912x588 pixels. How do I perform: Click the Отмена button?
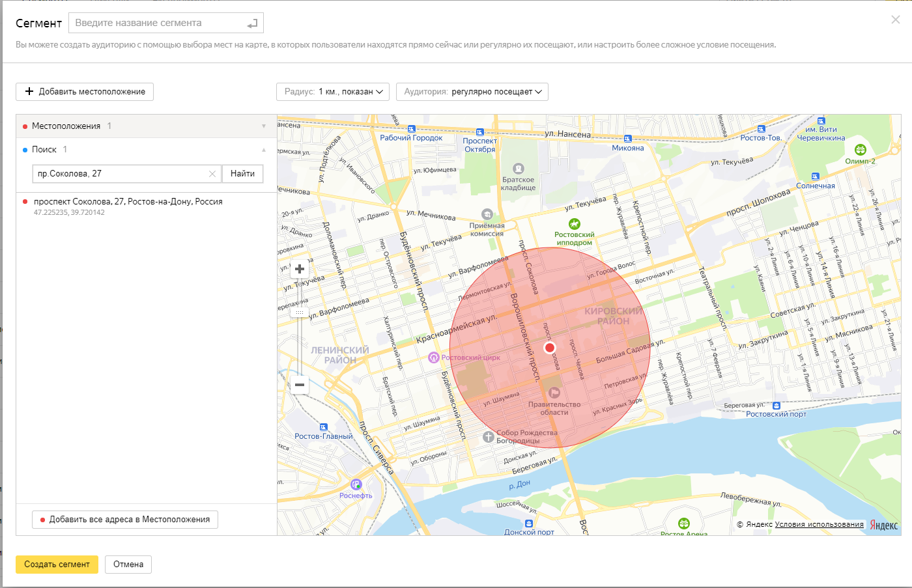pos(128,565)
